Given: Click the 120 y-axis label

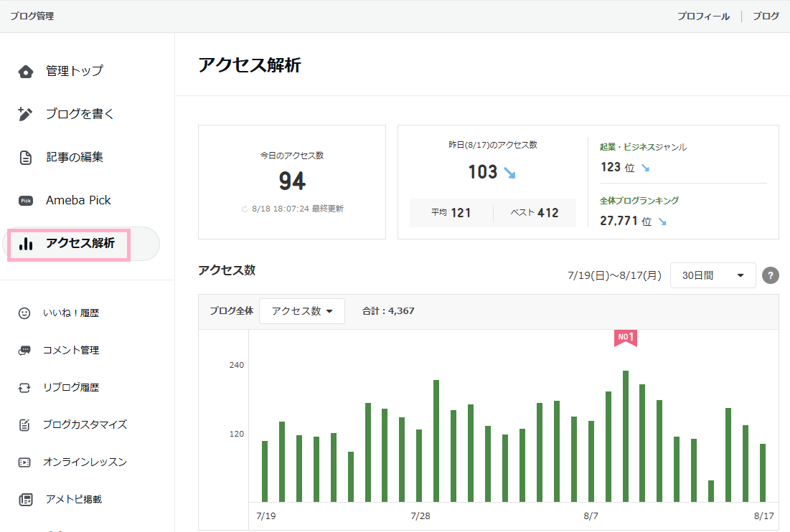Looking at the screenshot, I should (x=236, y=434).
